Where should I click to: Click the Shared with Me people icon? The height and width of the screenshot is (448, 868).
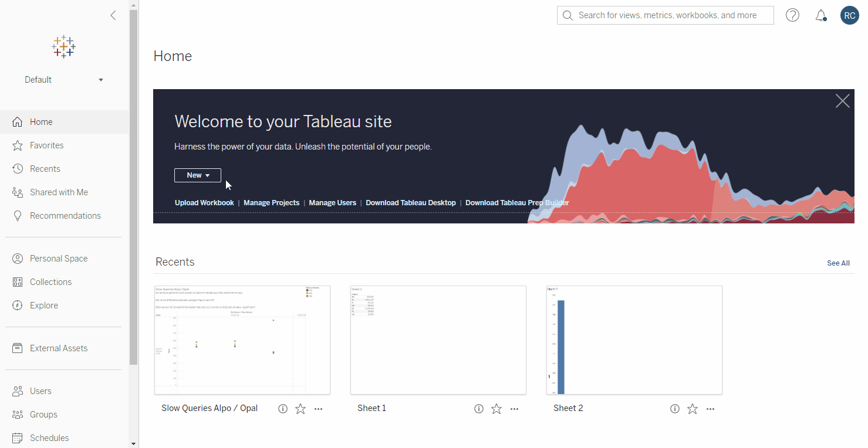(18, 192)
